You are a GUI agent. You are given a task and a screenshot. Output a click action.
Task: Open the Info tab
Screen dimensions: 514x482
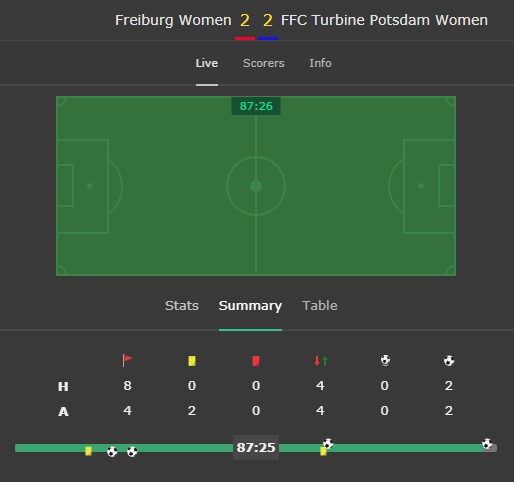320,63
